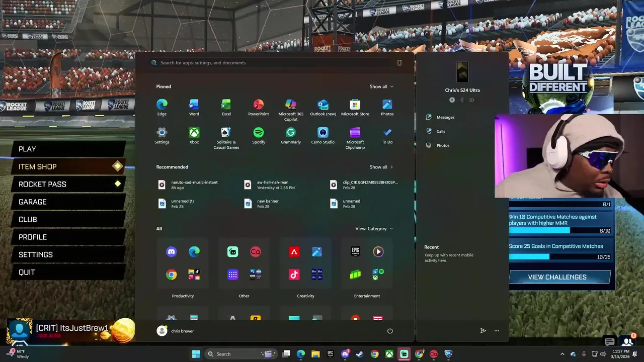Screen dimensions: 644x362
Task: Launch Word from pinned apps
Action: point(194,107)
